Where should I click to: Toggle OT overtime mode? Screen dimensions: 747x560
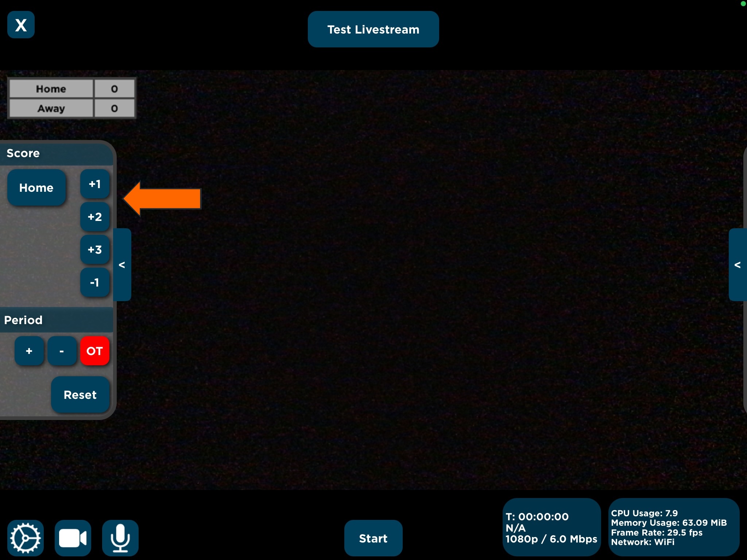tap(94, 351)
